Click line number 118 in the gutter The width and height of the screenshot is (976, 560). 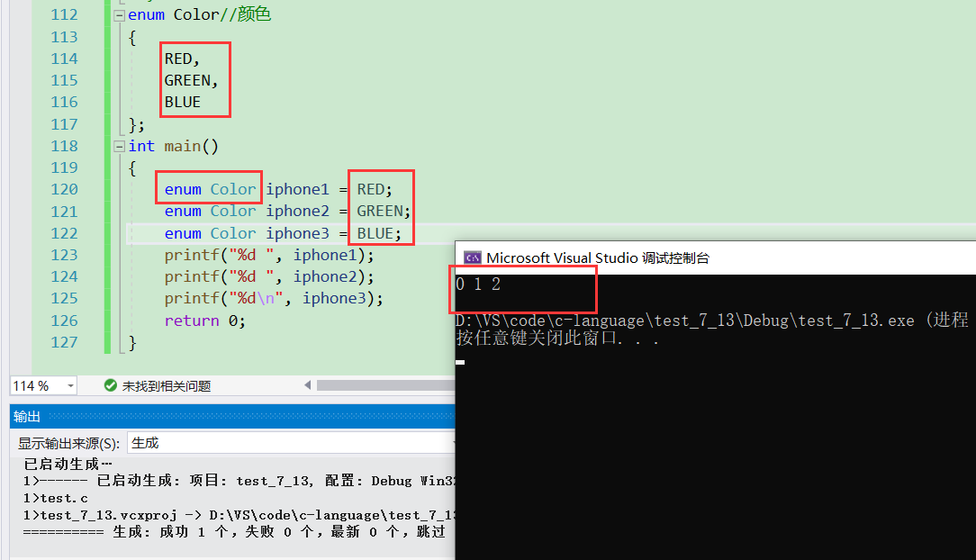pyautogui.click(x=64, y=146)
